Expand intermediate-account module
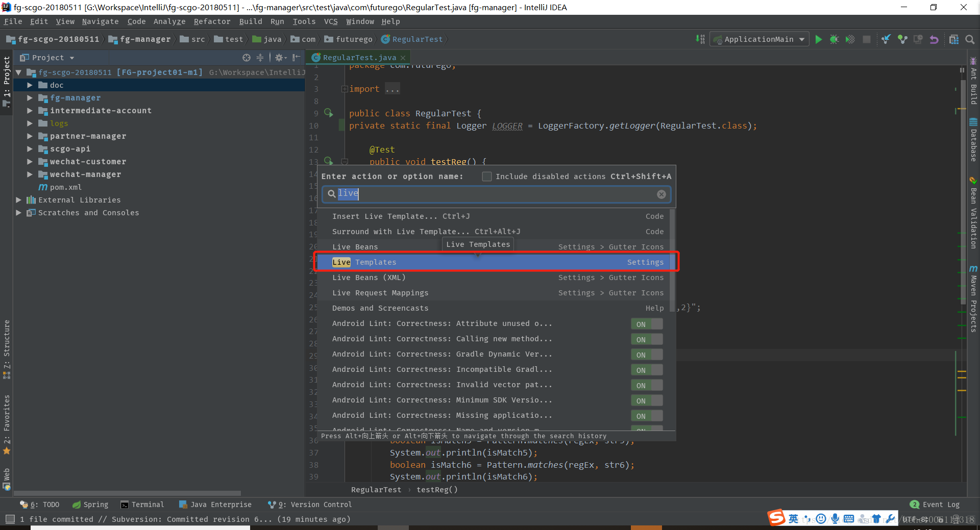Image resolution: width=980 pixels, height=530 pixels. point(30,111)
